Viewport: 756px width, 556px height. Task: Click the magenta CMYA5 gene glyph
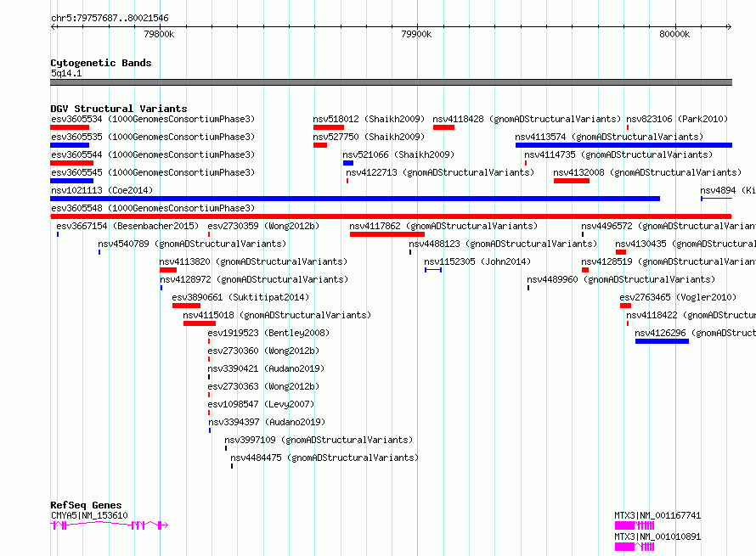110,525
